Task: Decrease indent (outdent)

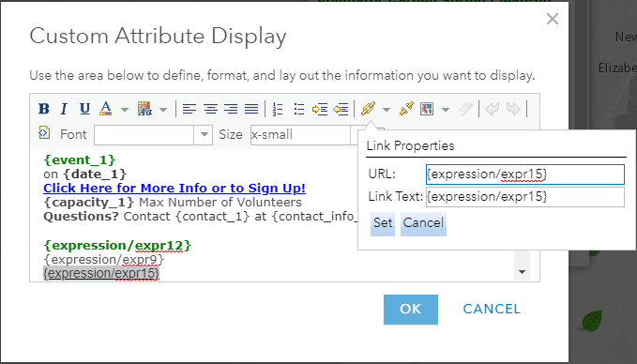Action: point(341,109)
